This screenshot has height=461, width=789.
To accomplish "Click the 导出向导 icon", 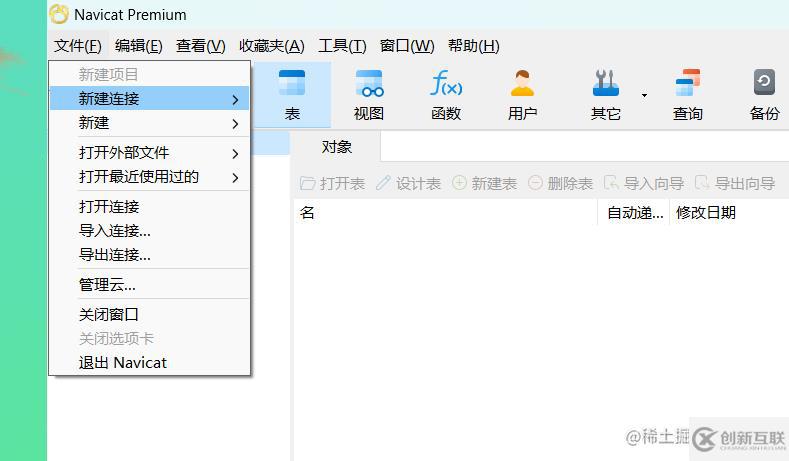I will (x=702, y=183).
